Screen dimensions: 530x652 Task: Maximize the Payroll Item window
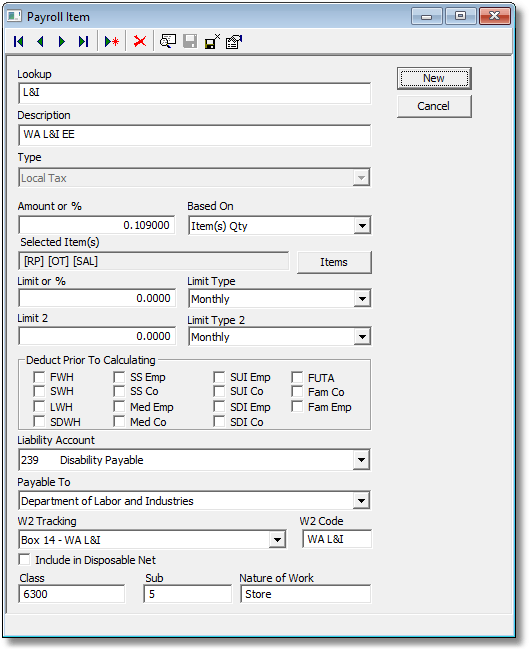(x=461, y=17)
